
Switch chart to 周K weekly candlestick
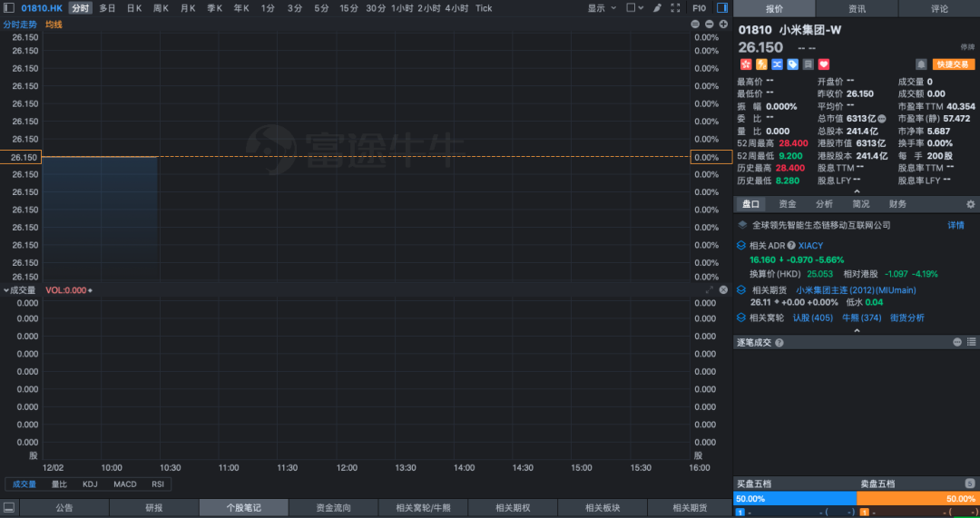[161, 8]
